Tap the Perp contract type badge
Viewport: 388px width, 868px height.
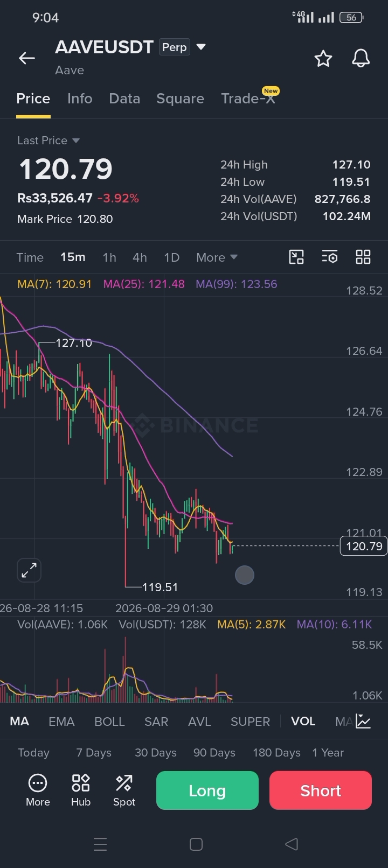click(175, 47)
